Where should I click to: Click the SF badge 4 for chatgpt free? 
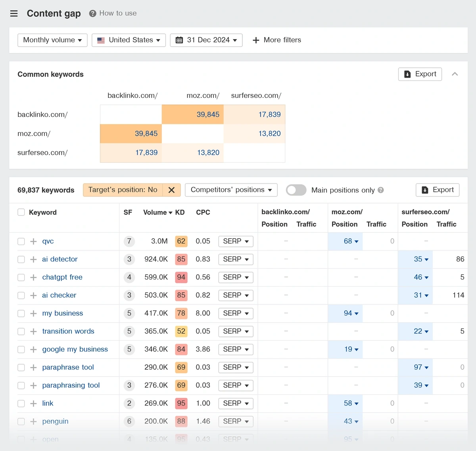click(x=129, y=277)
